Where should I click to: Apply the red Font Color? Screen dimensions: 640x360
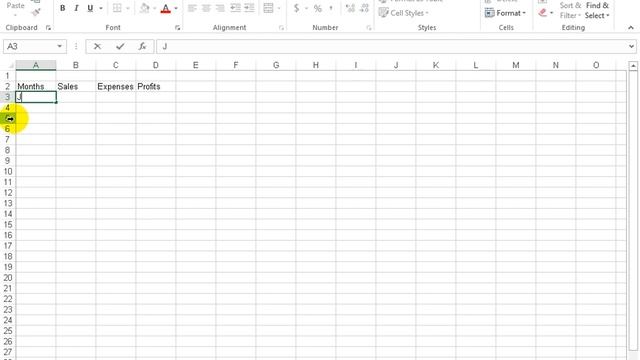point(166,8)
